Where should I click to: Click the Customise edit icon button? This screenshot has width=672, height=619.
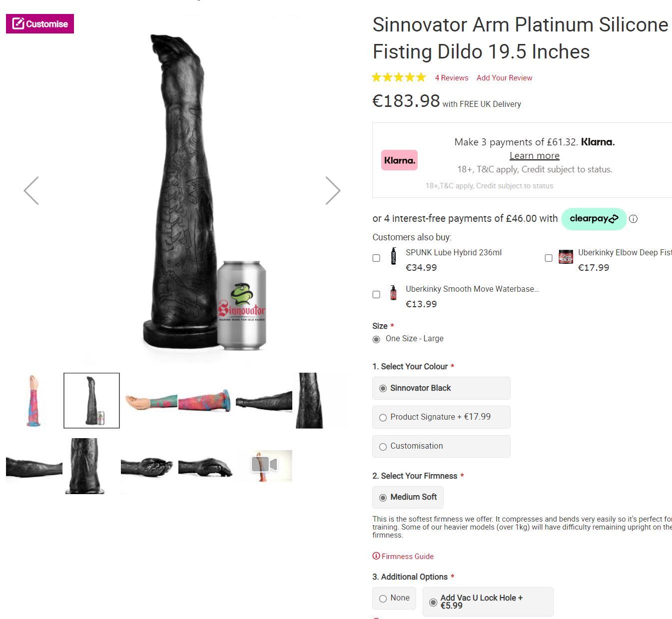(40, 24)
